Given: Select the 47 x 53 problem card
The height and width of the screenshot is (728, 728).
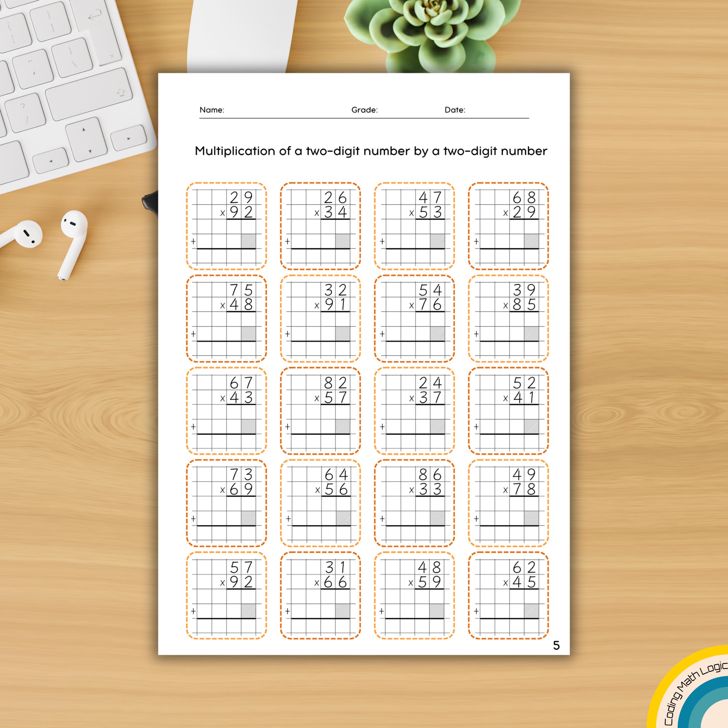Looking at the screenshot, I should [414, 226].
